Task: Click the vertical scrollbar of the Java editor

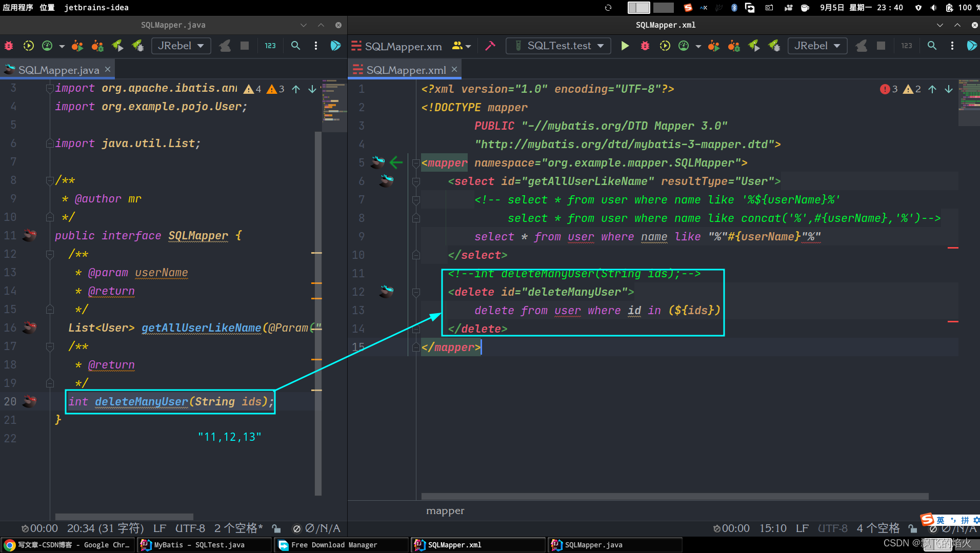Action: [318, 314]
